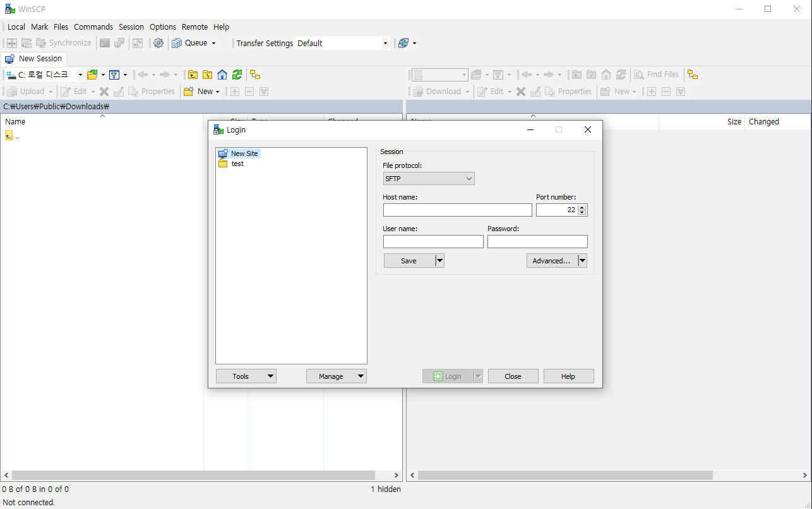
Task: Click the Save button
Action: [x=409, y=261]
